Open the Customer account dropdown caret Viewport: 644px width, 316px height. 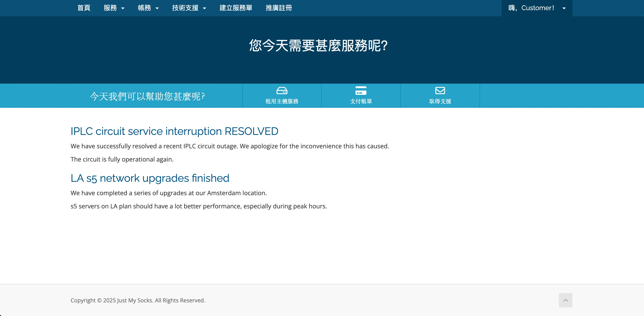564,9
